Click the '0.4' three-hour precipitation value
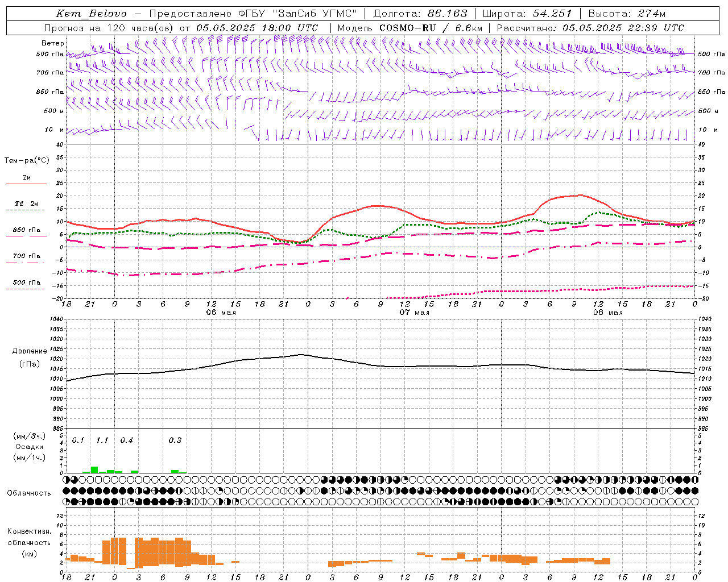The height and width of the screenshot is (582, 728). [x=126, y=440]
